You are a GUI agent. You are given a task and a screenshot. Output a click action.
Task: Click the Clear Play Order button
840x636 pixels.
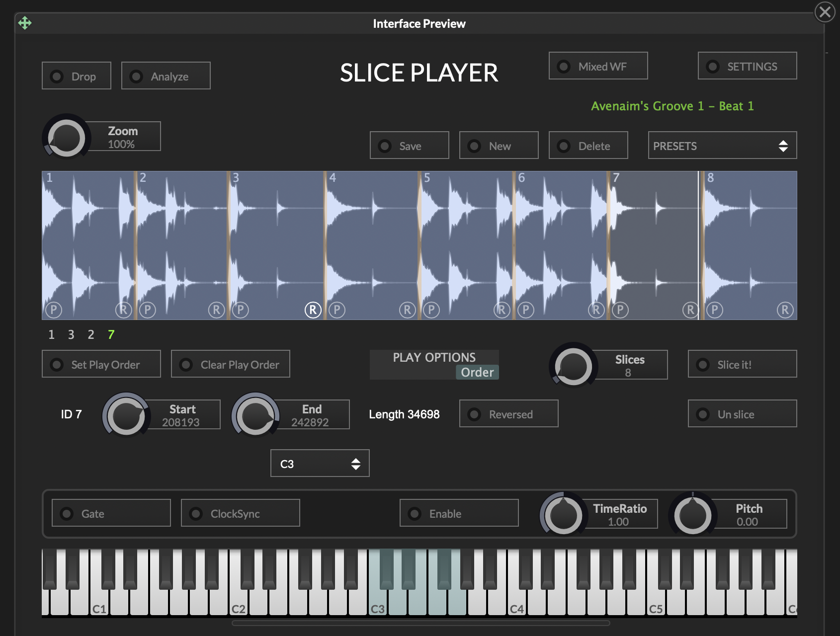coord(231,364)
